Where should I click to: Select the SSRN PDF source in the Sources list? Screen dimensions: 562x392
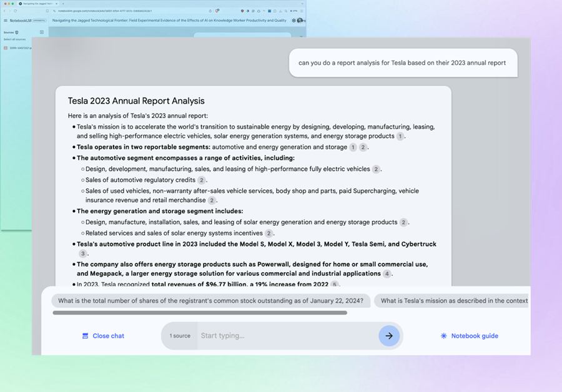point(18,47)
